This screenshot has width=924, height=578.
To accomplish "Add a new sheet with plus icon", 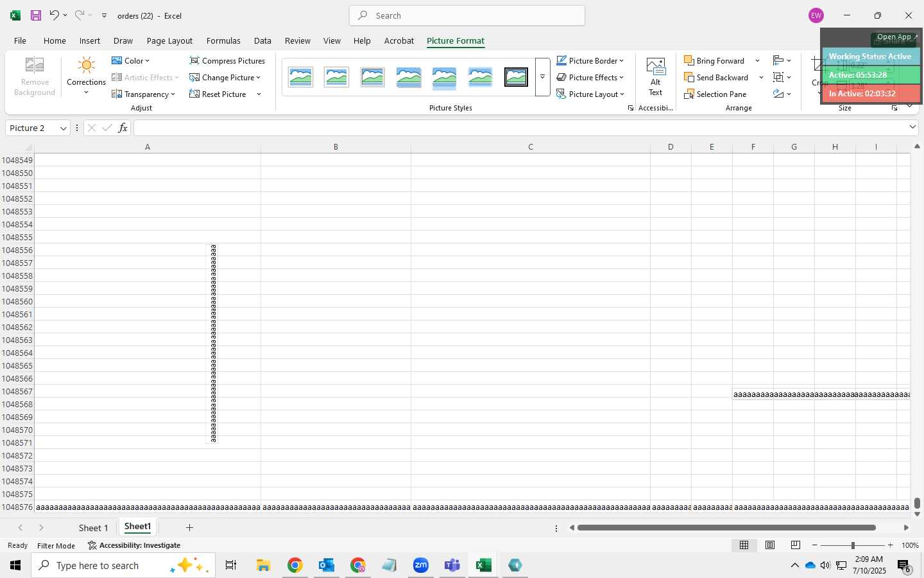I will (189, 527).
